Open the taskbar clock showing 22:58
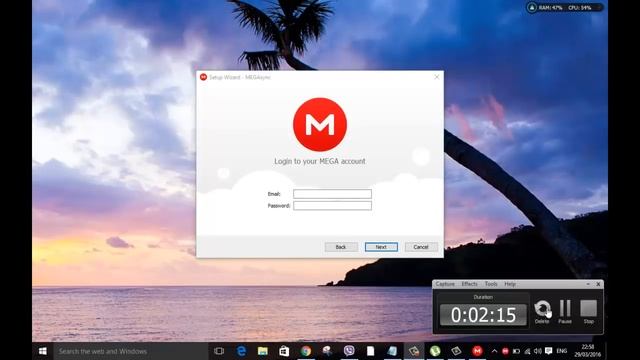 588,351
